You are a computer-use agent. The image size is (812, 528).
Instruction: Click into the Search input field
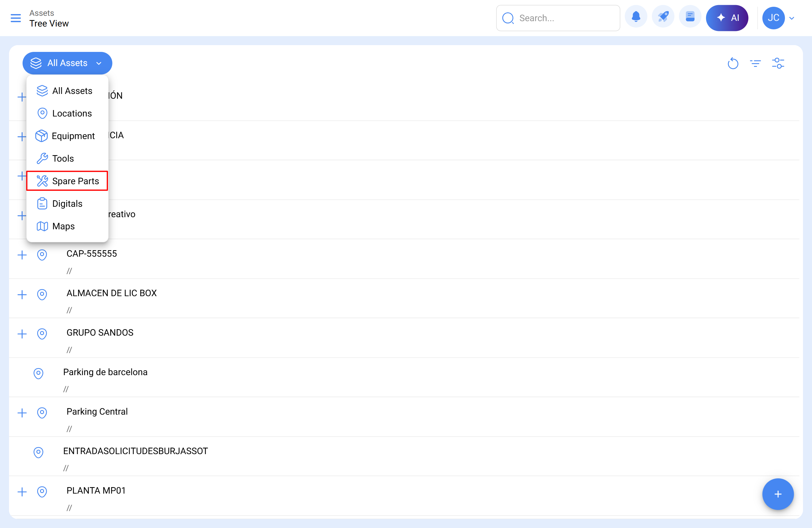(563, 18)
